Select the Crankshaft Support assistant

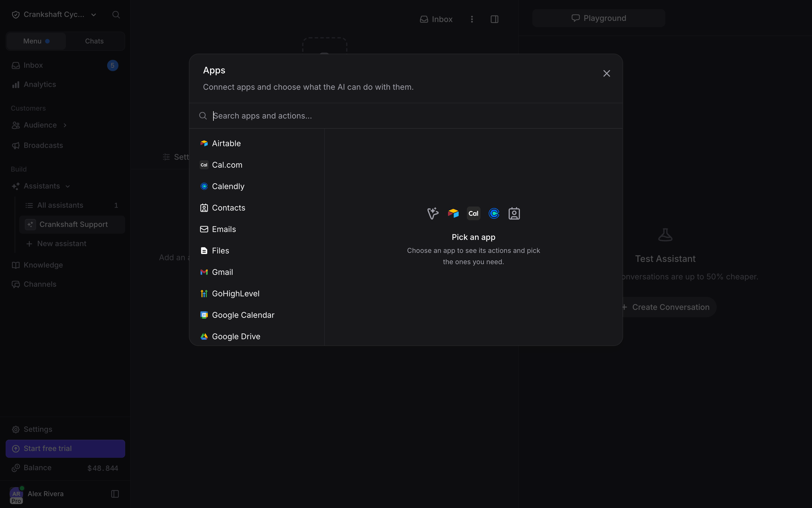coord(72,224)
